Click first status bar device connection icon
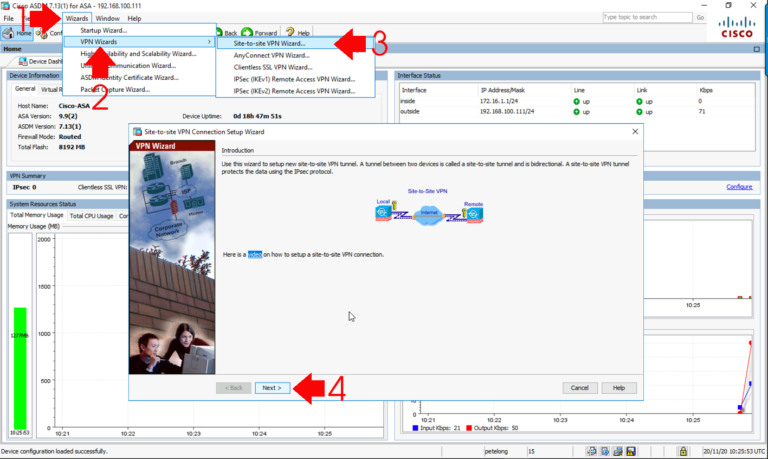This screenshot has width=768, height=459. [592, 451]
